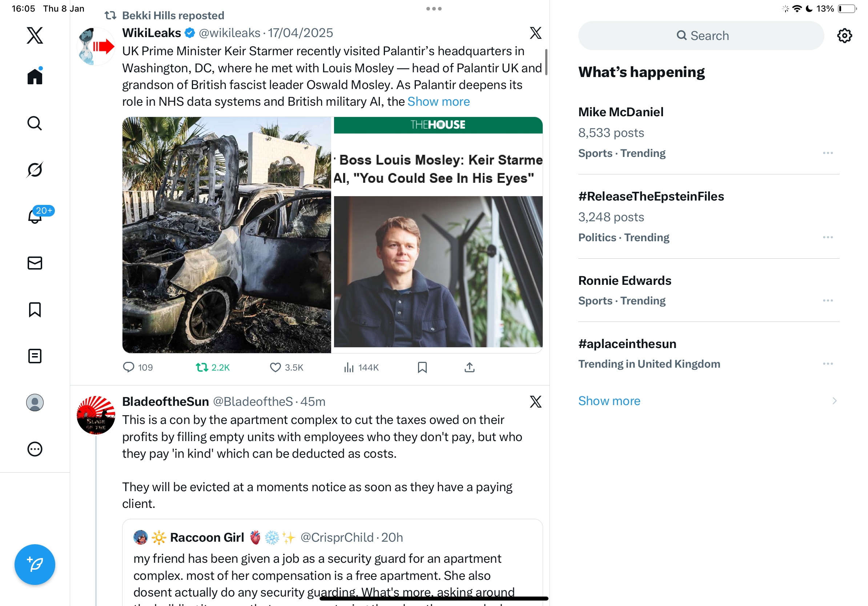Image resolution: width=868 pixels, height=606 pixels.
Task: Open the #aplaceinthesun trending topic
Action: coord(627,344)
